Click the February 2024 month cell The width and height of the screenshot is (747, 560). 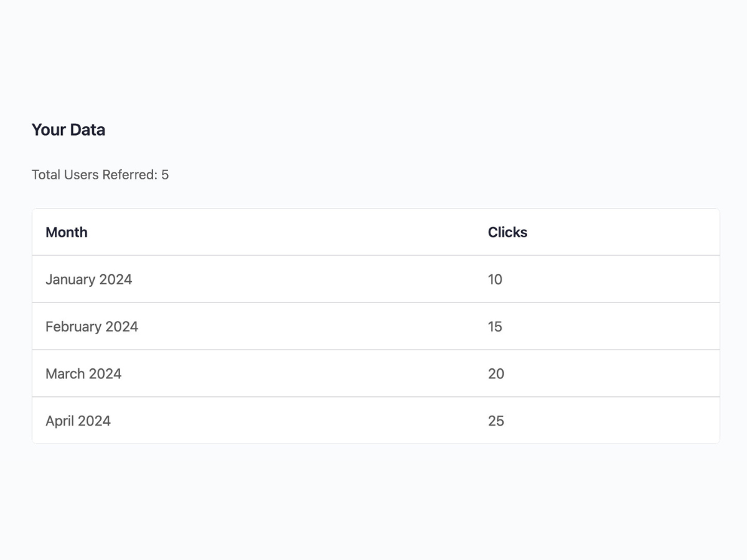click(x=92, y=326)
